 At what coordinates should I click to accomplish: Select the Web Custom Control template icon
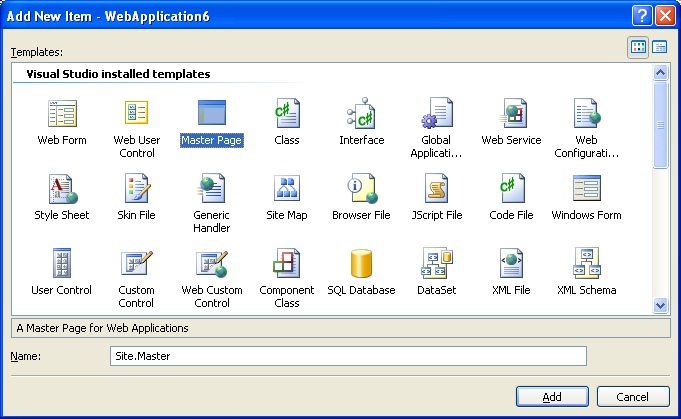pos(212,264)
